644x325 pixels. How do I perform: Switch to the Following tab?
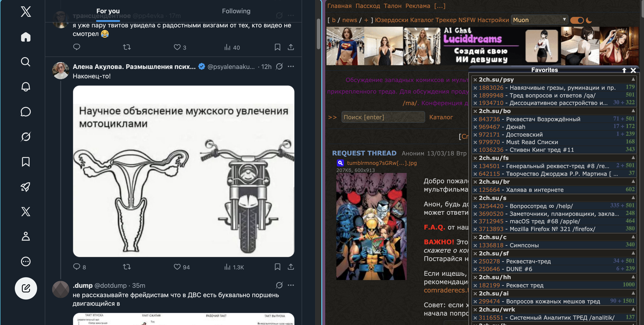(x=236, y=11)
